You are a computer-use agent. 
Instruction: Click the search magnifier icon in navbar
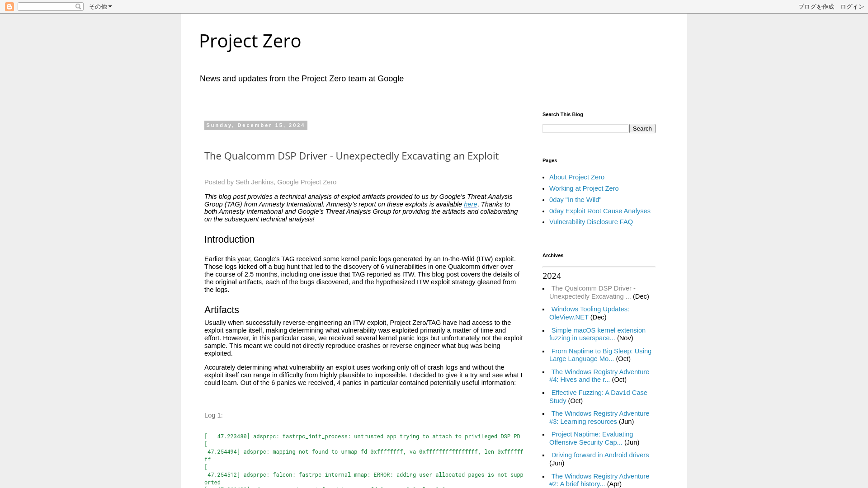click(78, 7)
